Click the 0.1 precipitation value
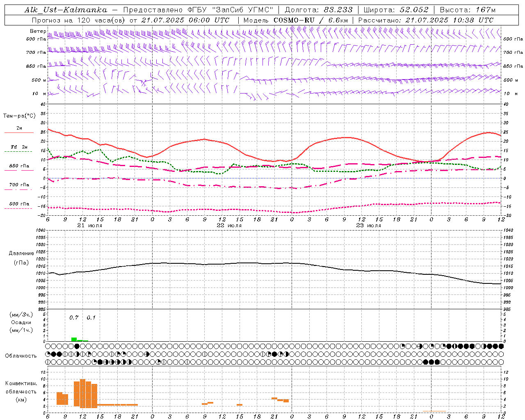This screenshot has height=420, width=525. click(x=91, y=317)
